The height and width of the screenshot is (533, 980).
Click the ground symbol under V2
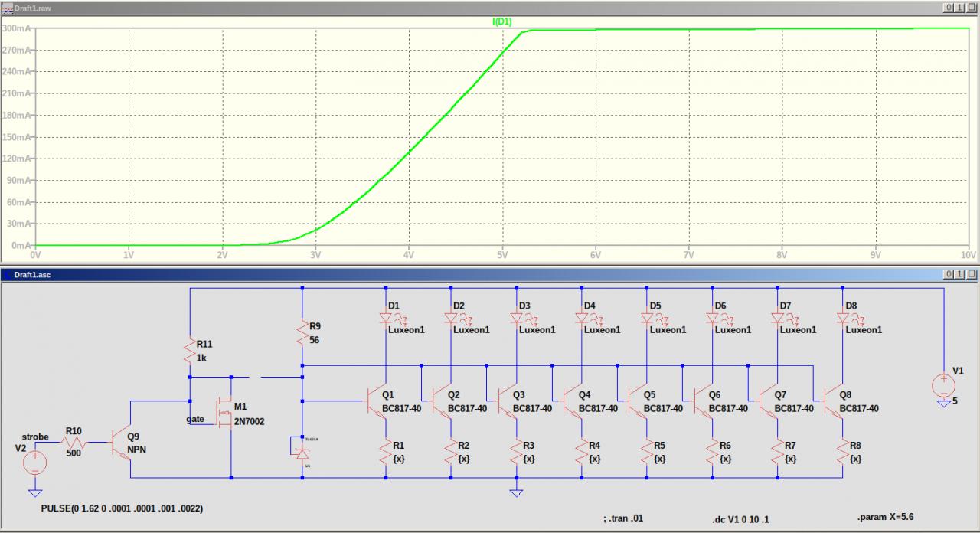tap(34, 493)
